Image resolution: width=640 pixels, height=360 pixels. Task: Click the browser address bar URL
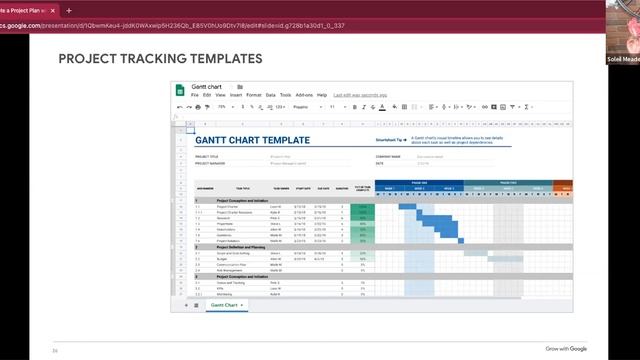(x=172, y=26)
